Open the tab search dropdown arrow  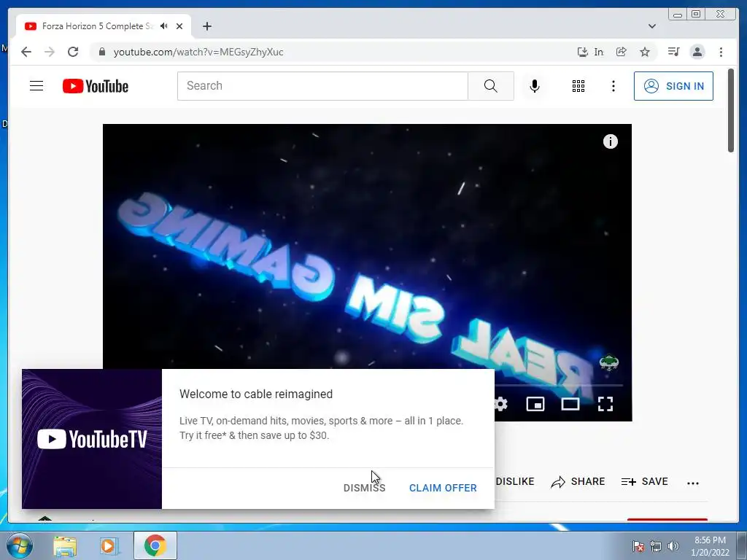651,26
